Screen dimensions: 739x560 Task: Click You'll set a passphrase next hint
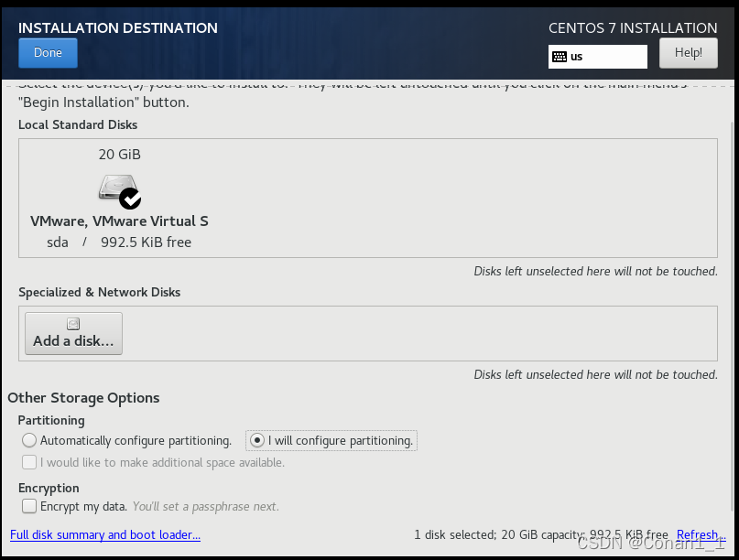pyautogui.click(x=205, y=506)
